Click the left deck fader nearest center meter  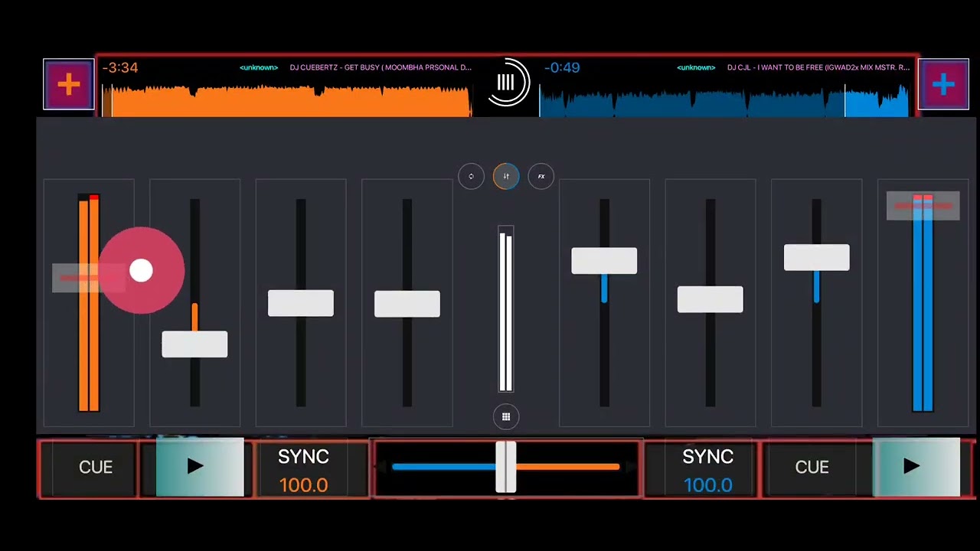coord(407,304)
